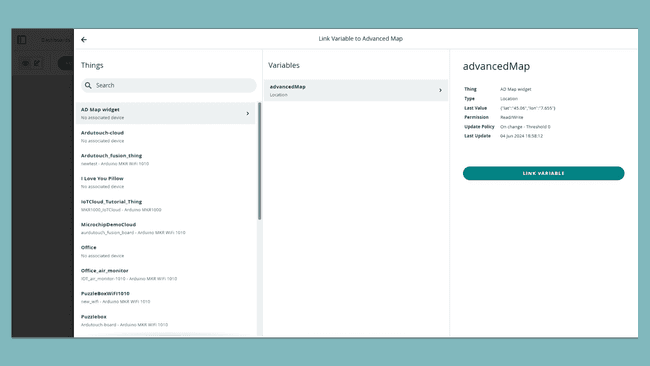Select IoTCloud_Tutorial_Thing from the list

[166, 205]
